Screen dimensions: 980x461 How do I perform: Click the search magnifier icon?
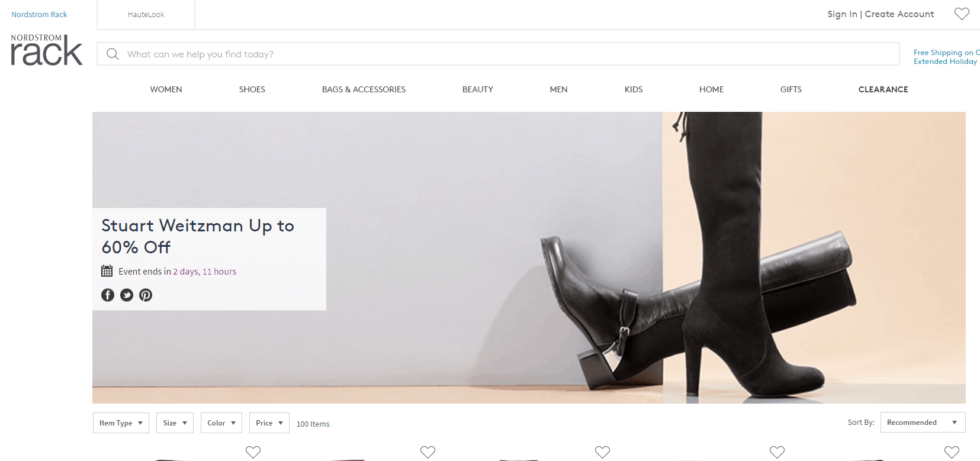(x=113, y=54)
